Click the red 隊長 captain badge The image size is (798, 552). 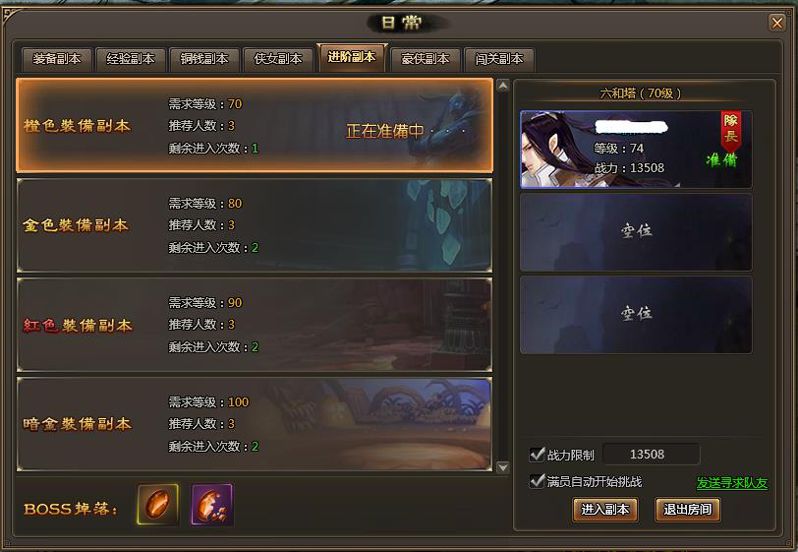click(731, 130)
